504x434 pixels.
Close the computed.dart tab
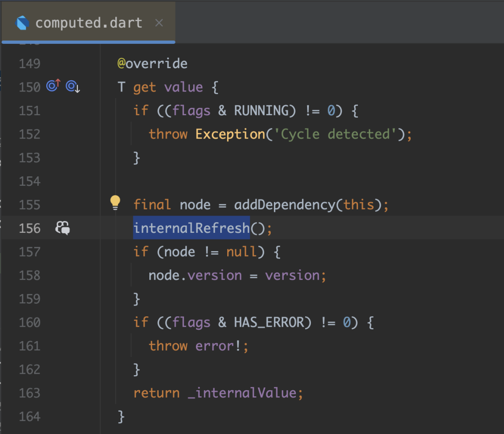[x=159, y=23]
